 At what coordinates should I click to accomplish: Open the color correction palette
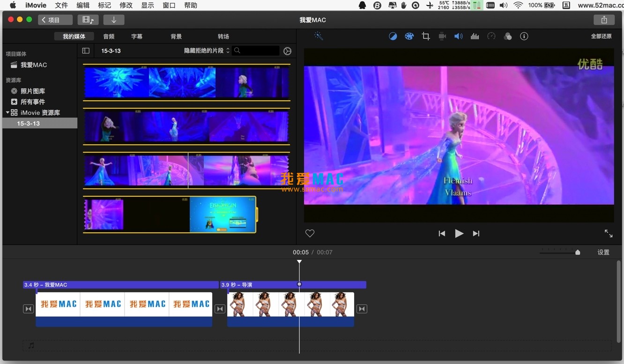point(409,36)
